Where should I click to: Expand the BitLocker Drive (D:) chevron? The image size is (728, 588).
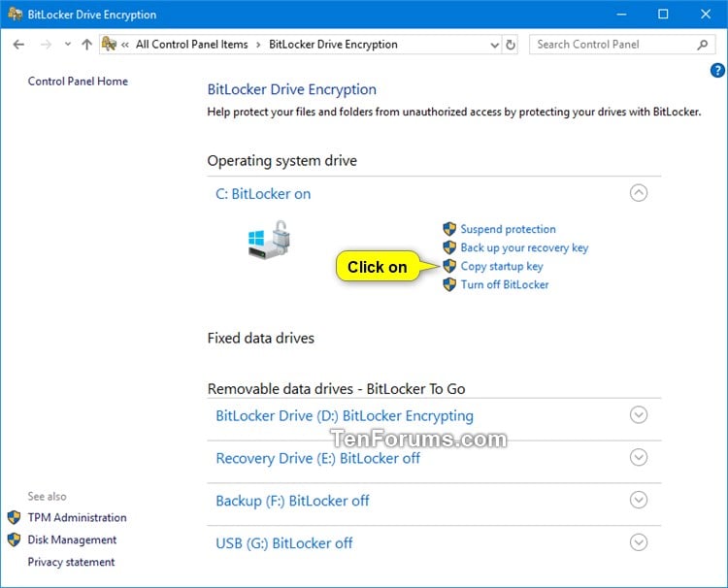(x=639, y=415)
